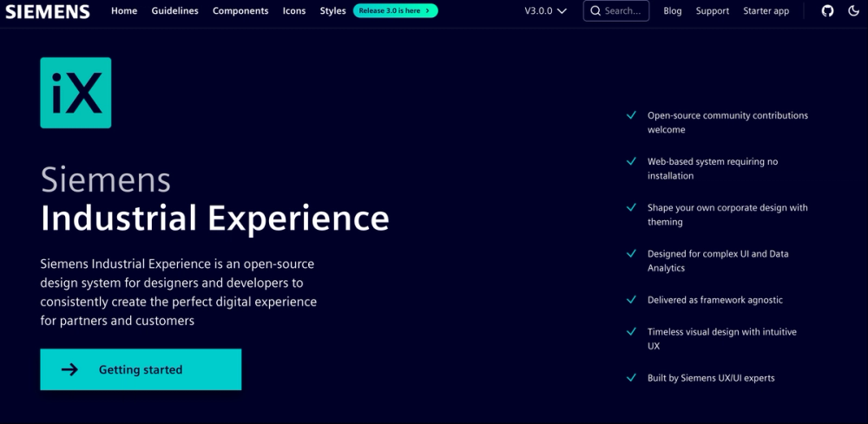This screenshot has width=868, height=424.
Task: Click the Siemens logo in header
Action: 48,11
